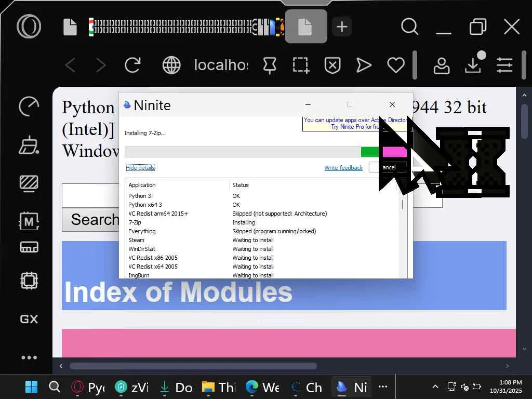Open the striped monitor sidebar icon
Viewport: 532px width, 399px height.
tap(29, 183)
